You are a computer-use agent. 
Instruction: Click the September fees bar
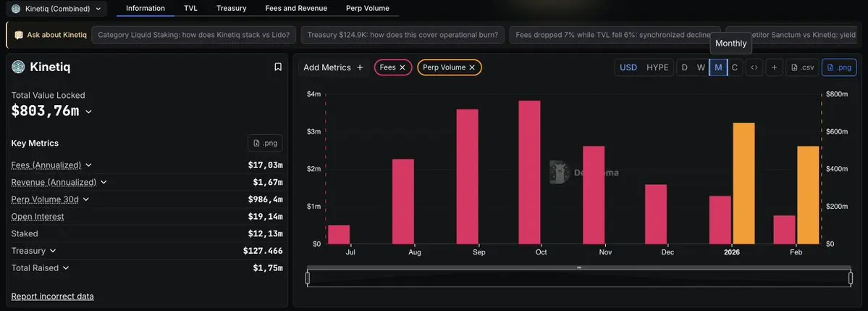click(x=467, y=177)
